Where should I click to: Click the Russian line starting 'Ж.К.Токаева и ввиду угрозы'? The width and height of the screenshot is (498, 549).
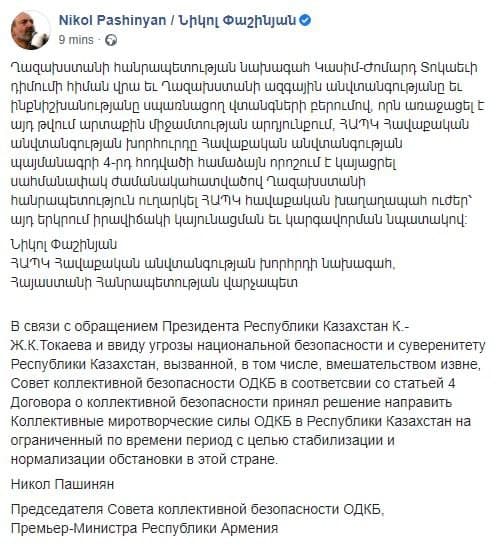(248, 346)
